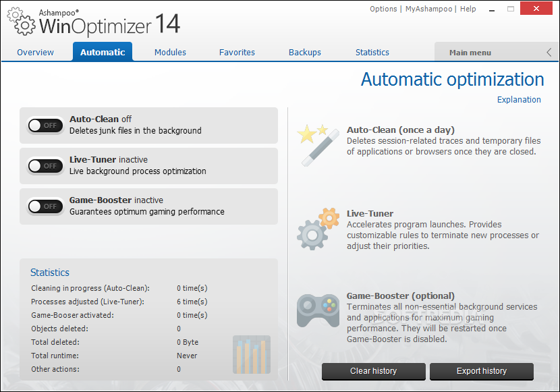The image size is (560, 392).
Task: Click the Live-Tuner gears icon
Action: pos(318,229)
